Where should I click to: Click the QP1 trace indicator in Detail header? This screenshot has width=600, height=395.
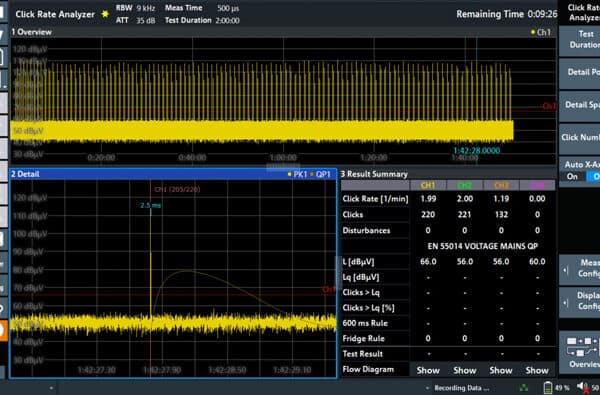(321, 174)
